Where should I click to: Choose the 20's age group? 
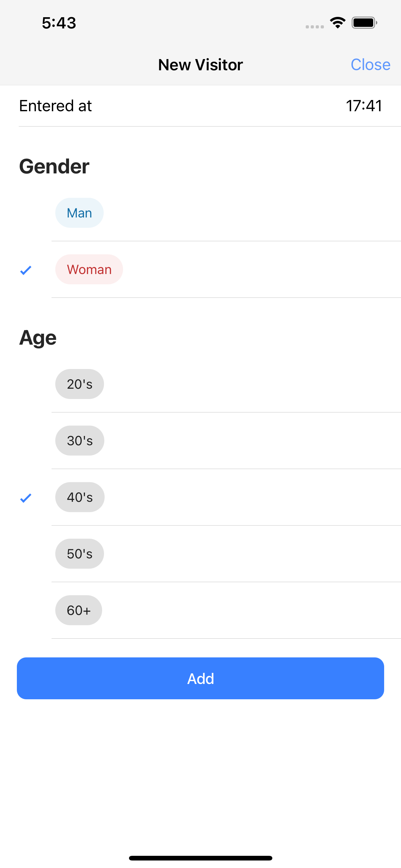[x=79, y=384]
